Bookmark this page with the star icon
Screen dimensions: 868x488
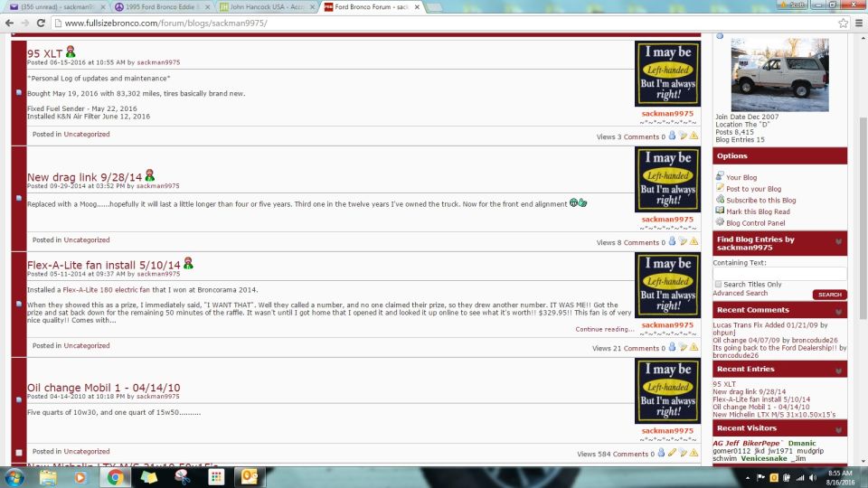[843, 23]
